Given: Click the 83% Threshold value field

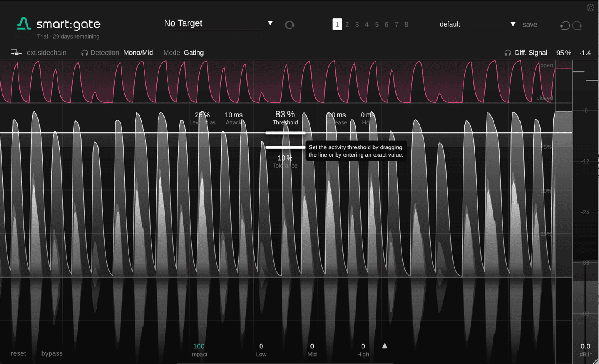Looking at the screenshot, I should (285, 114).
